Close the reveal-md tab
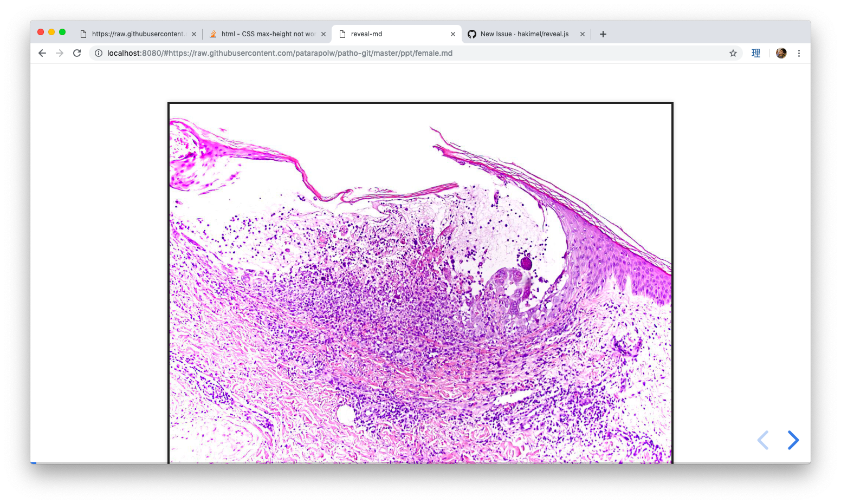Viewport: 841px width, 504px height. point(453,34)
